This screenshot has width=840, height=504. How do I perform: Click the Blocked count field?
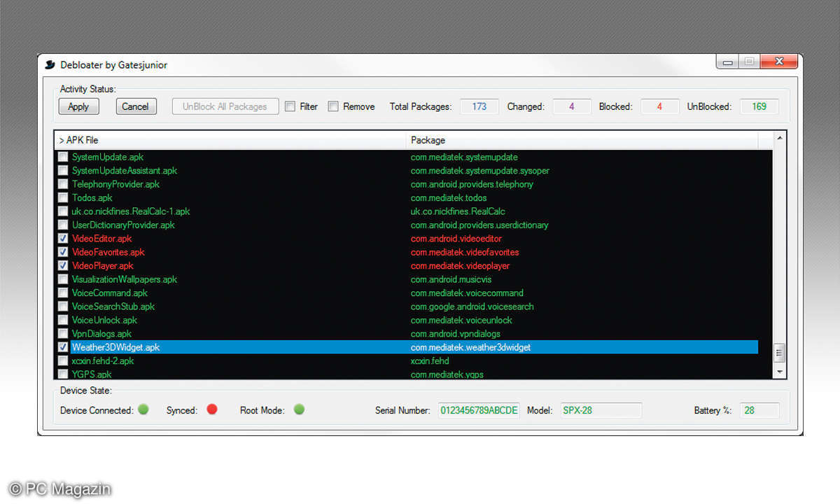tap(659, 106)
